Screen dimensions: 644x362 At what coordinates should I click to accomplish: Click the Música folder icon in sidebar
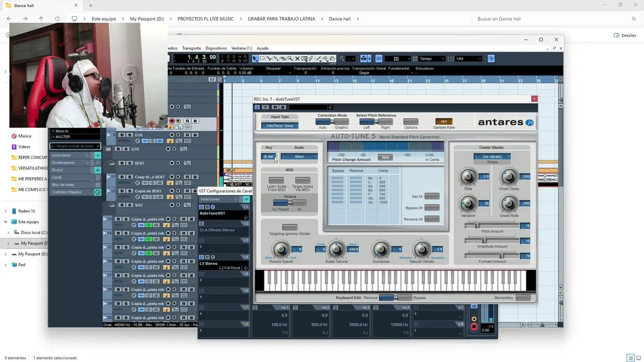tap(14, 136)
